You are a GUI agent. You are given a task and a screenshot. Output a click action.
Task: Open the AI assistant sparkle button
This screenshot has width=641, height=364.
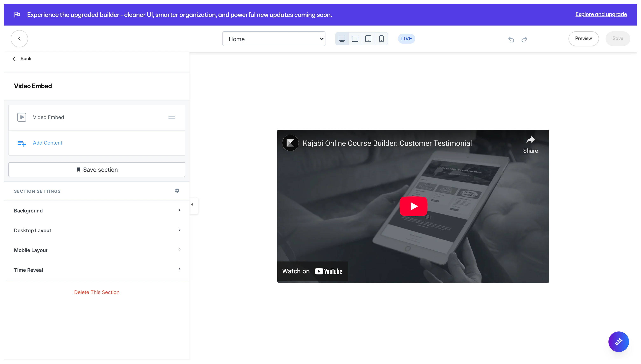(619, 342)
